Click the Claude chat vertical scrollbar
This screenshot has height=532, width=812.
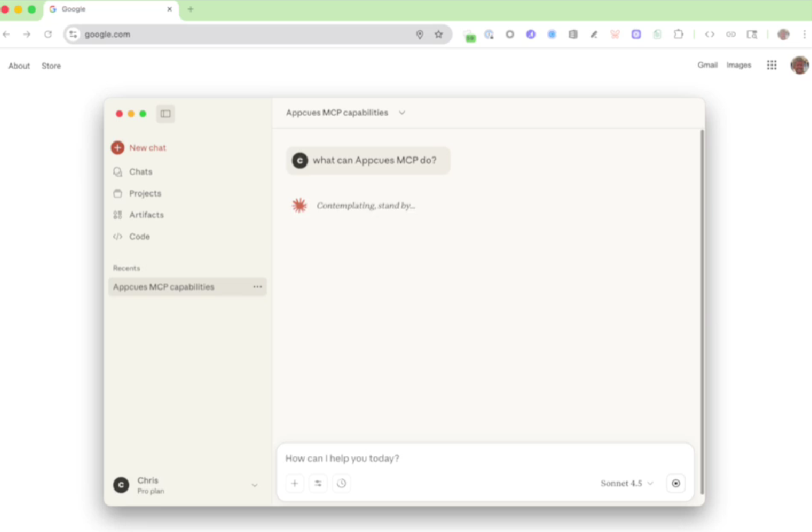click(x=701, y=312)
